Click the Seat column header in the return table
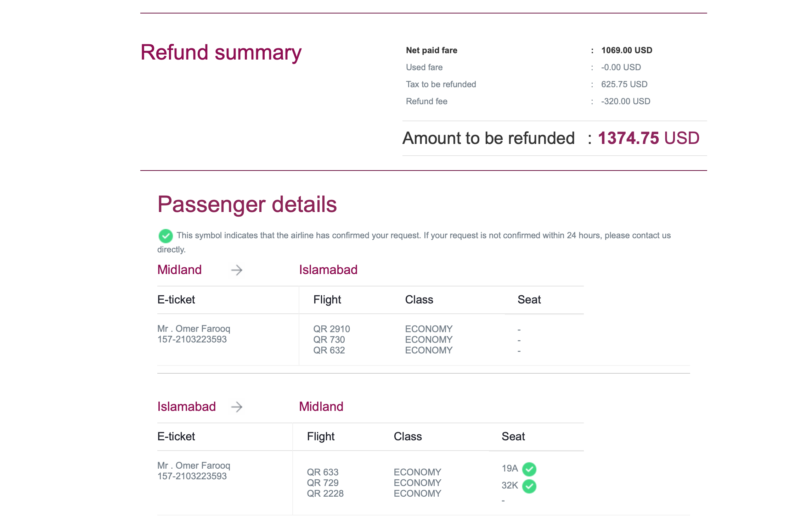 click(513, 436)
